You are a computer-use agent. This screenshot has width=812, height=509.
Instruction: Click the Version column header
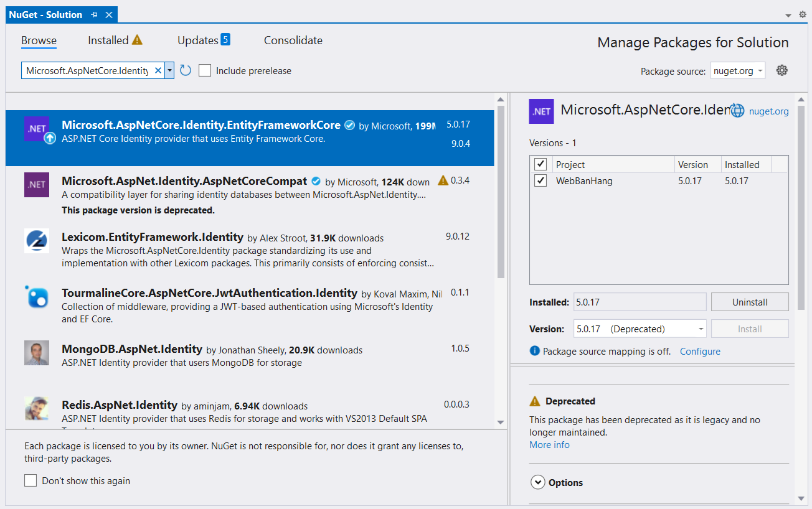[697, 164]
